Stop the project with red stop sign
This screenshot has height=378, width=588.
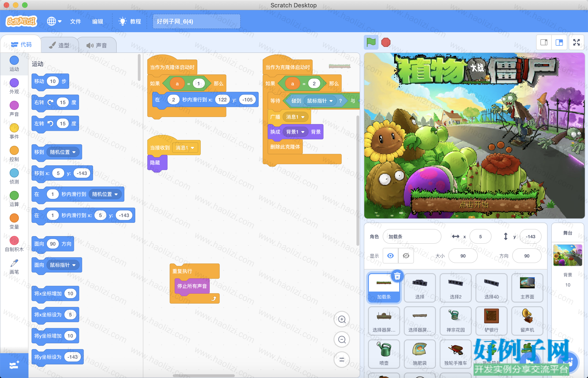pos(386,43)
